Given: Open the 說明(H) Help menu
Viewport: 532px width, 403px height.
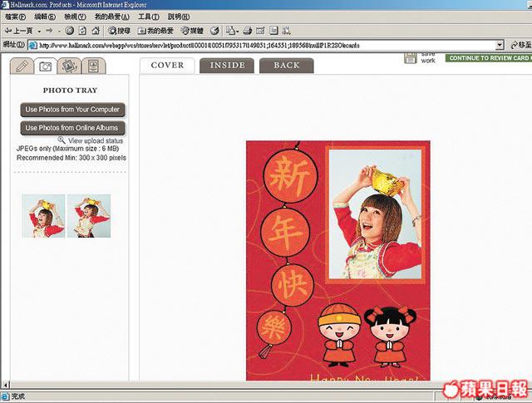Looking at the screenshot, I should coord(179,17).
